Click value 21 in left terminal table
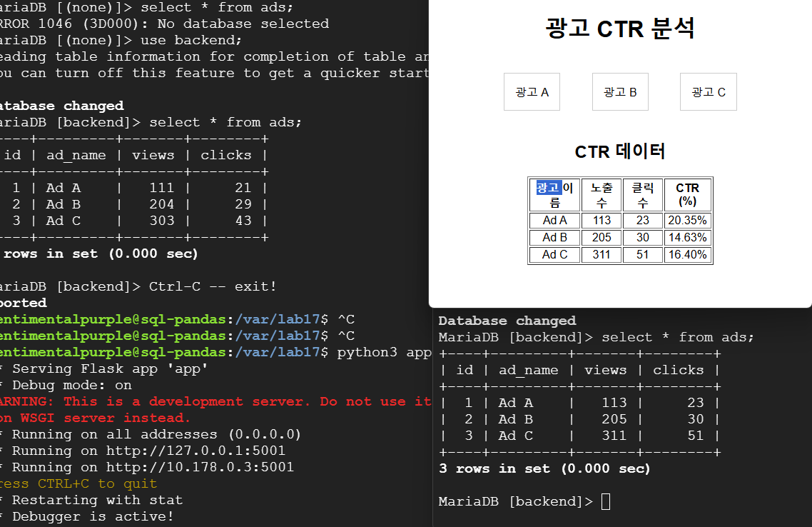This screenshot has height=527, width=812. pos(243,188)
